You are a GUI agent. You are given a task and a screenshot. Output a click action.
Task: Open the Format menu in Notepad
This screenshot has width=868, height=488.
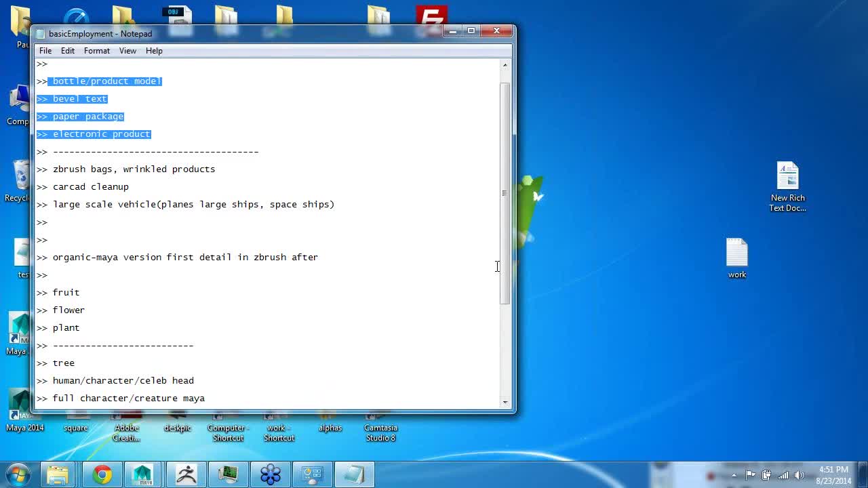[x=97, y=51]
